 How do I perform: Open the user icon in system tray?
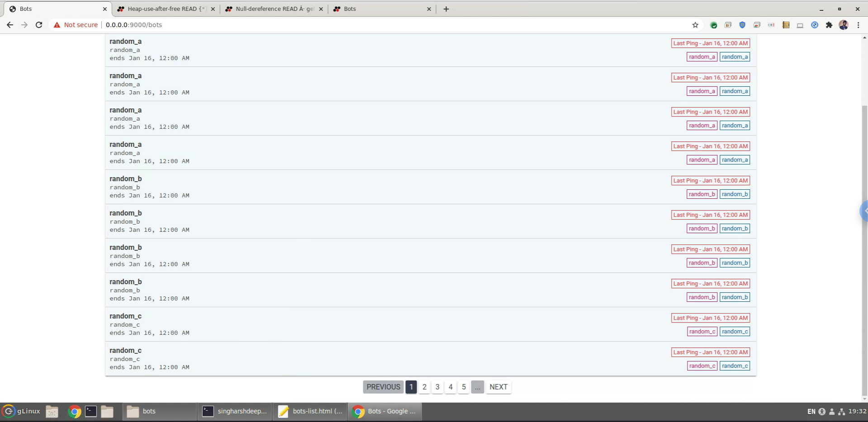coord(831,412)
